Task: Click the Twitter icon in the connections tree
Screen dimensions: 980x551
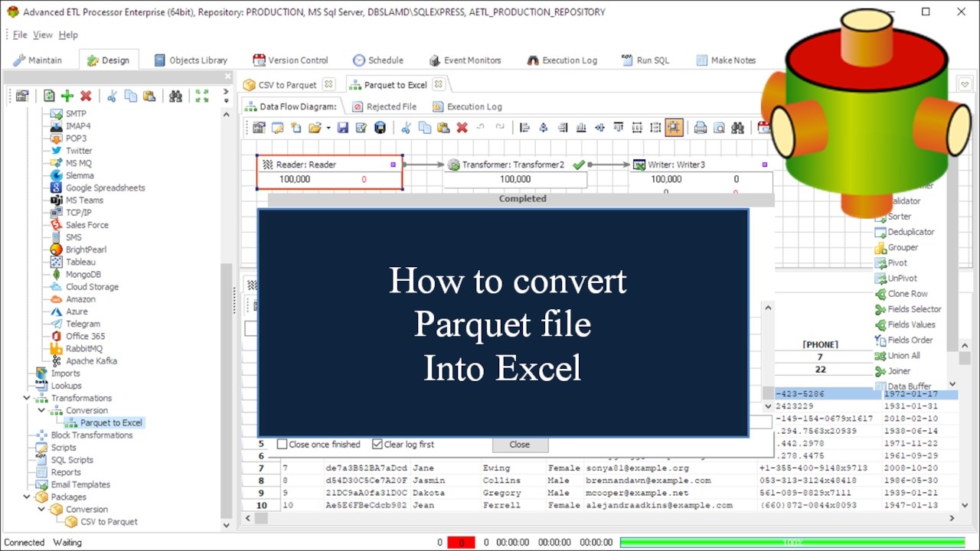Action: click(x=56, y=151)
